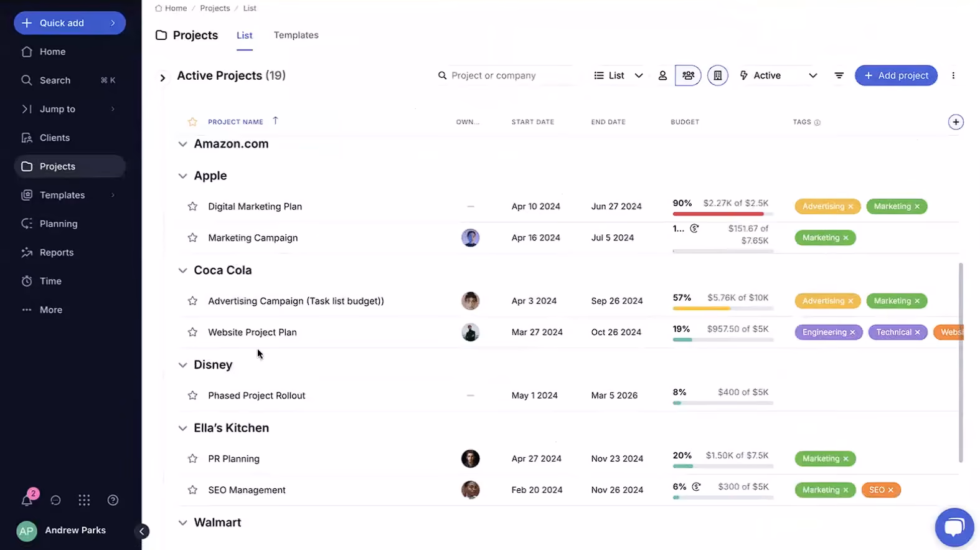Open the apps grid icon
This screenshot has height=550, width=980.
[x=84, y=500]
